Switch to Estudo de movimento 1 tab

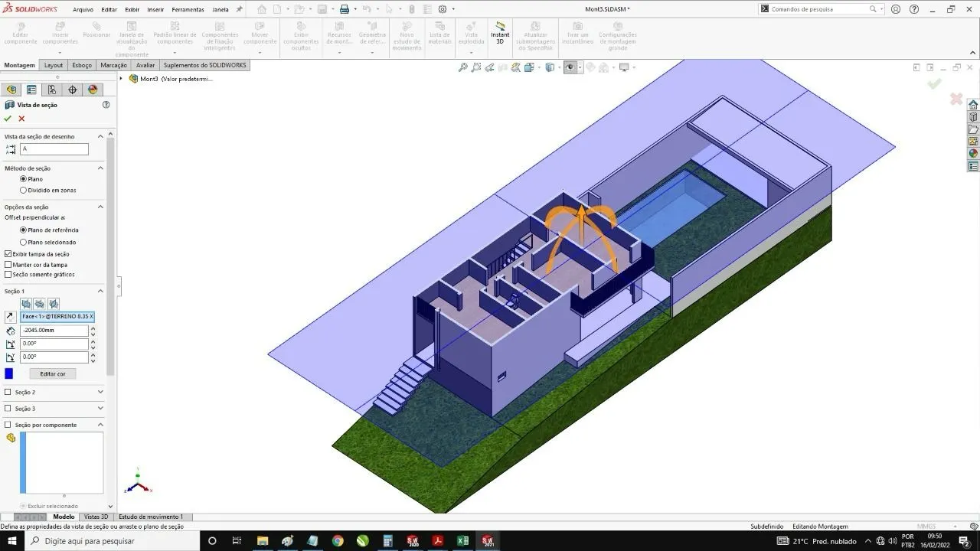point(151,517)
